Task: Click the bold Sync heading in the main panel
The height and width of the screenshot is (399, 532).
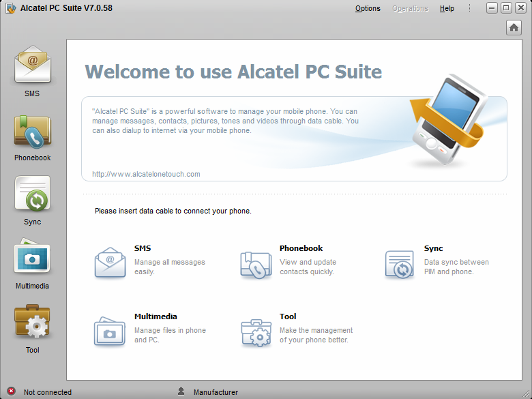Action: (x=433, y=248)
